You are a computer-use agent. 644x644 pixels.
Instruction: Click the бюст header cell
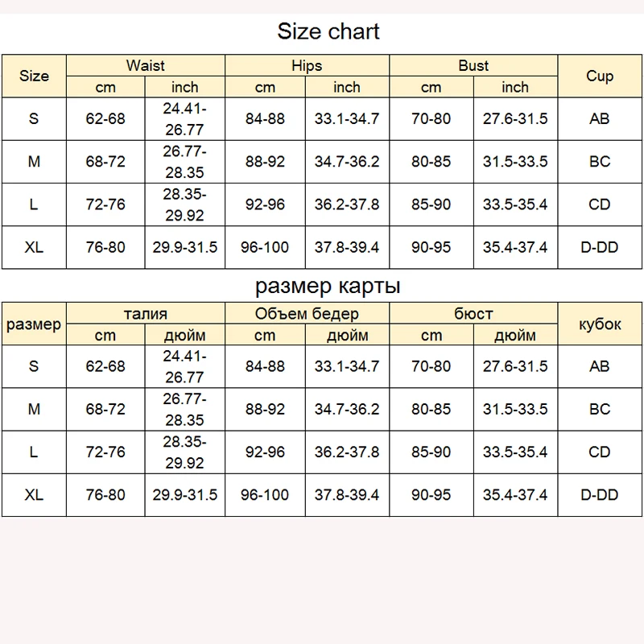(473, 314)
